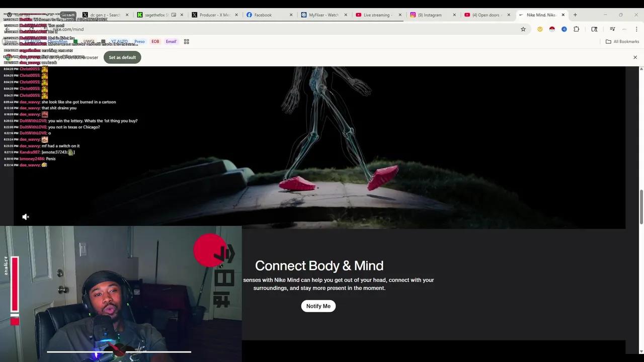
Task: Click the Connect Body & Mind heading
Action: (x=319, y=265)
